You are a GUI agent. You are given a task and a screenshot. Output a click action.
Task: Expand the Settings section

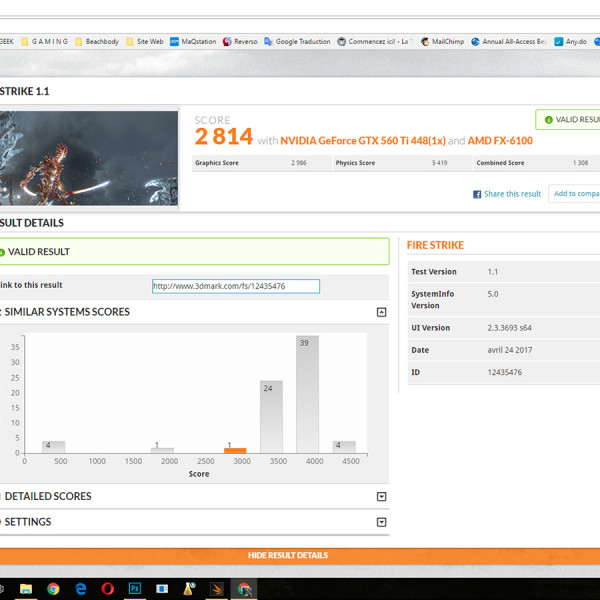click(381, 522)
